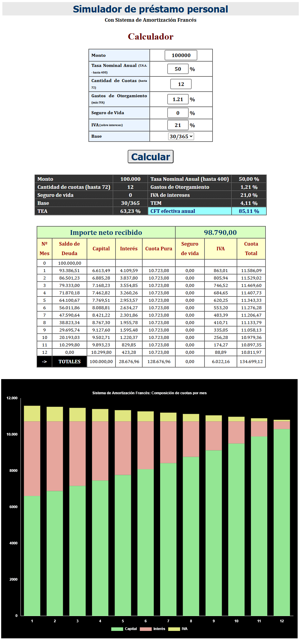This screenshot has height=644, width=300.
Task: Click IVA cell 620,25 in month 5
Action: [x=221, y=300]
